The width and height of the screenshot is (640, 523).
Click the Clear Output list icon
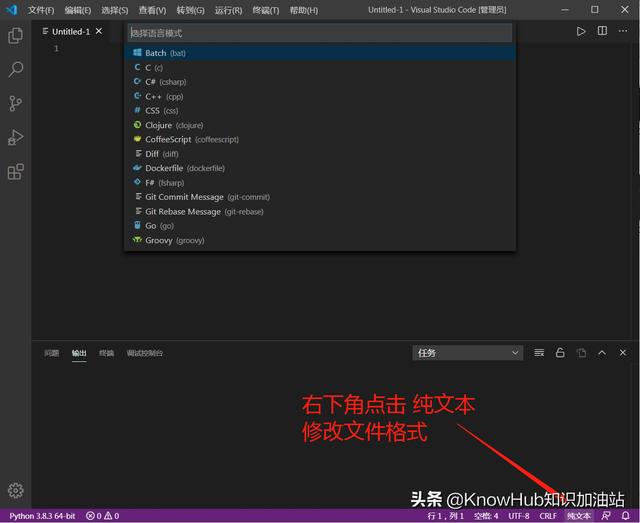pos(539,352)
